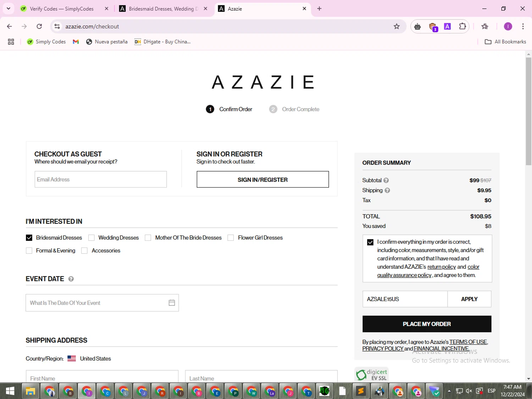Open the bookmarks star list icon
The height and width of the screenshot is (399, 532).
(x=485, y=26)
